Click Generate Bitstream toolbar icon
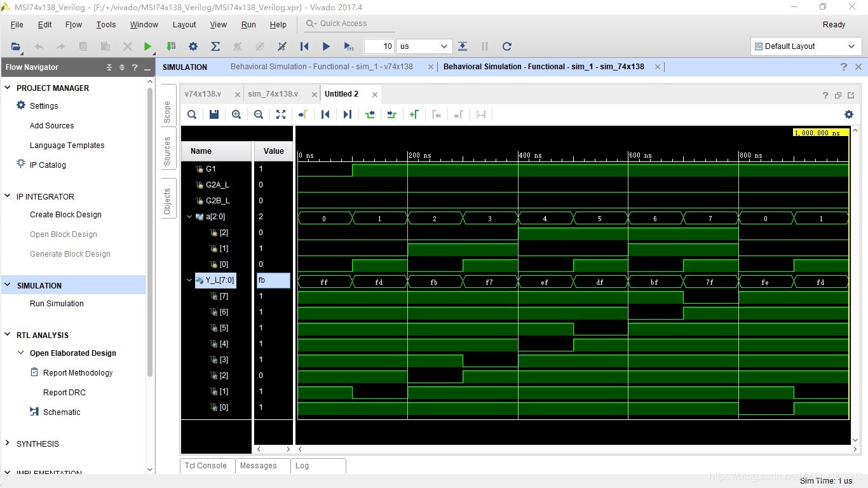The image size is (868, 488). (x=170, y=46)
